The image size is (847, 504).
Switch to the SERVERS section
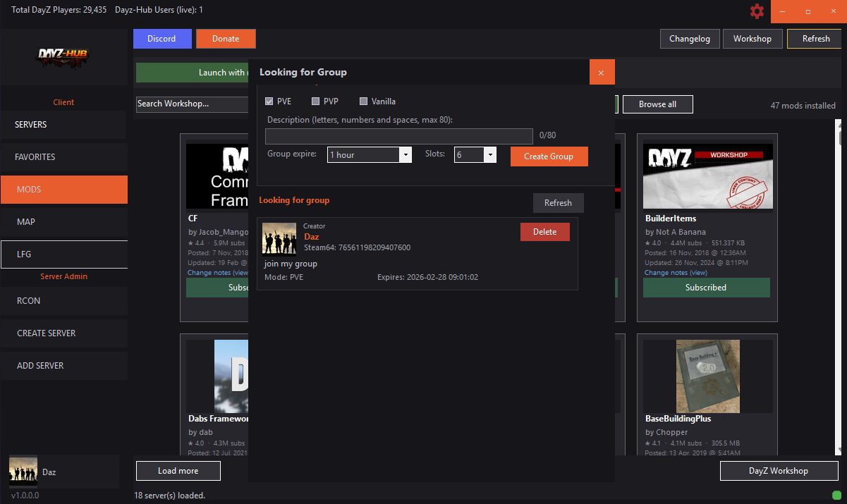point(63,125)
